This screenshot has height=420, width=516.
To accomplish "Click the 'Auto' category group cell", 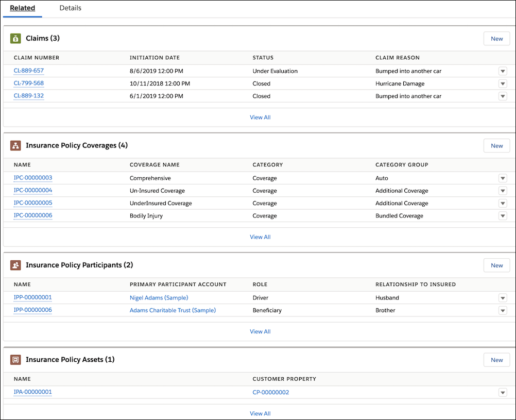I will tap(382, 178).
